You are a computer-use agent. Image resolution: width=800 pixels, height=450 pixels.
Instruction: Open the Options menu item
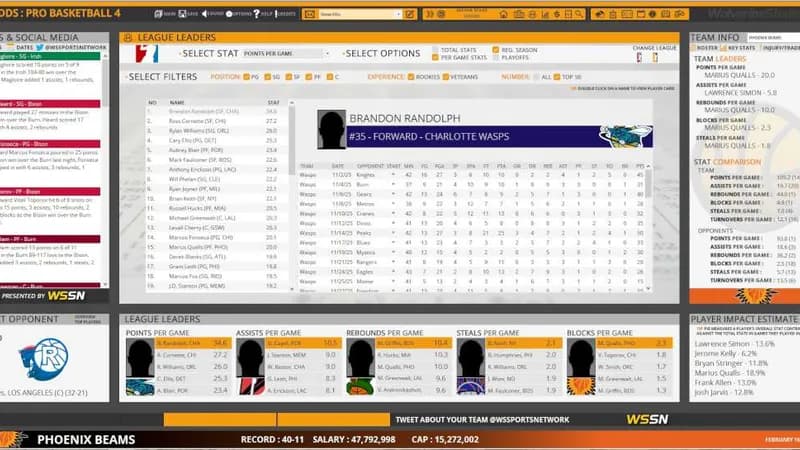pyautogui.click(x=239, y=14)
